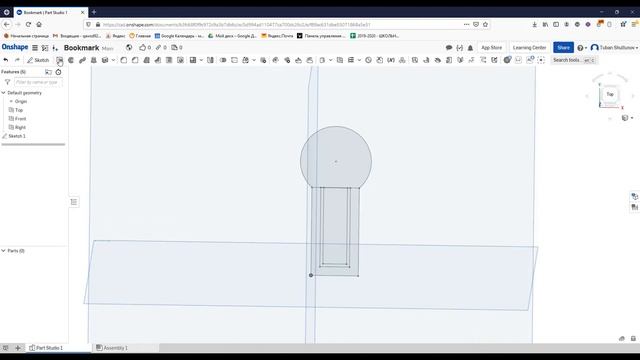This screenshot has height=360, width=640.
Task: Bookmark page with the star icon
Action: pyautogui.click(x=485, y=24)
